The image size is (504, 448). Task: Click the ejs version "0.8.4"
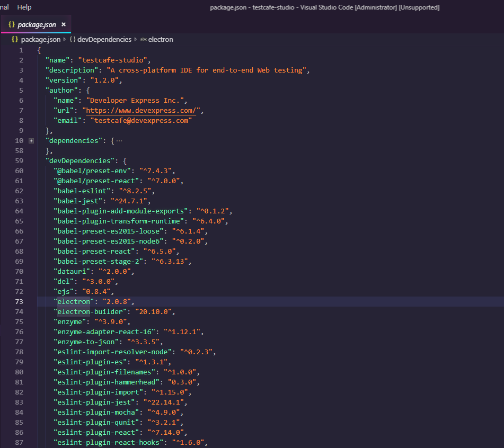coord(96,292)
